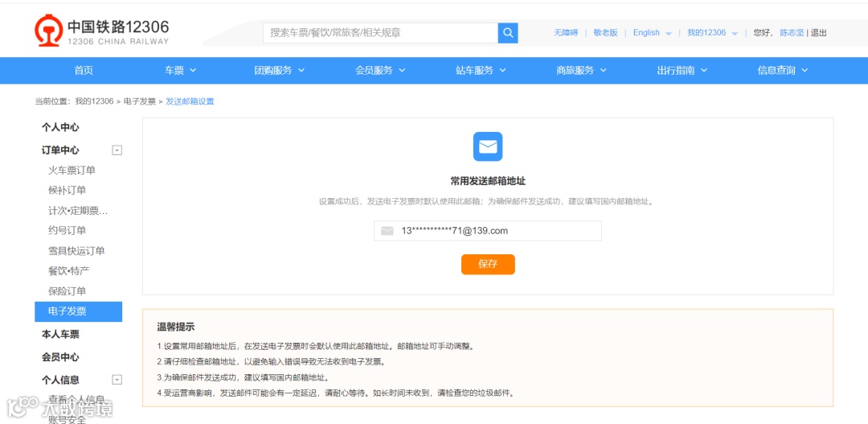
Task: Click the username 陈志坚 link
Action: point(792,33)
